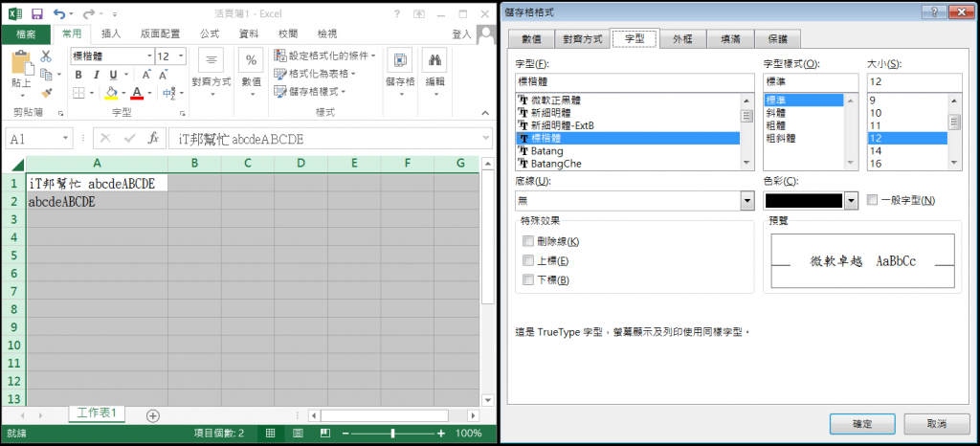Switch to Page Break Preview in status bar
Viewport: 980px width, 446px height.
click(x=325, y=433)
